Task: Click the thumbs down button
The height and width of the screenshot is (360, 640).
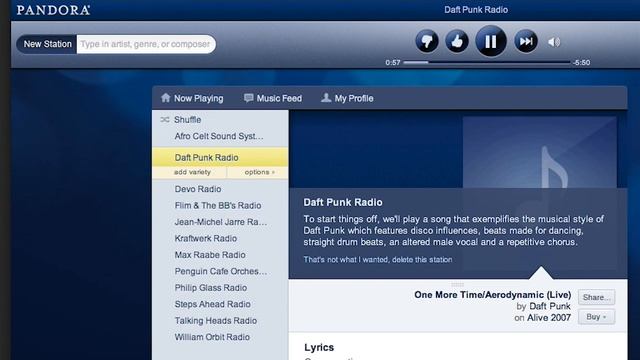Action: point(427,41)
